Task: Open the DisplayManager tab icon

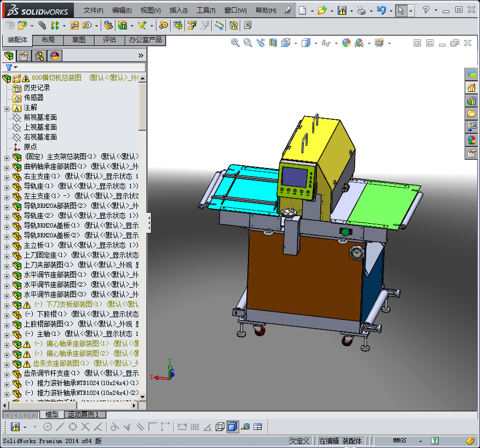Action: pos(55,56)
